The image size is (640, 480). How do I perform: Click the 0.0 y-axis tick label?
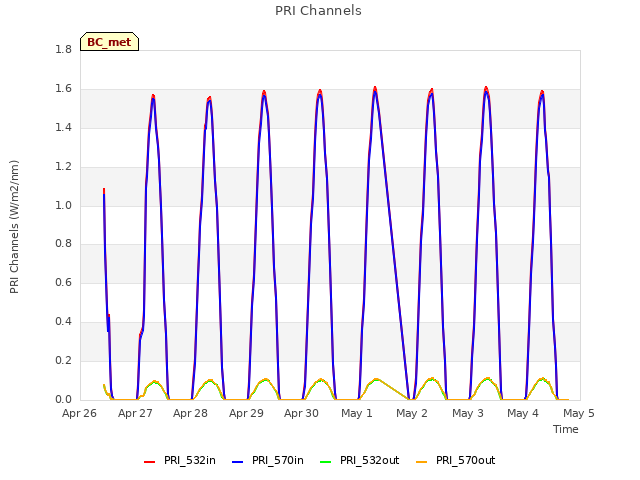click(63, 399)
